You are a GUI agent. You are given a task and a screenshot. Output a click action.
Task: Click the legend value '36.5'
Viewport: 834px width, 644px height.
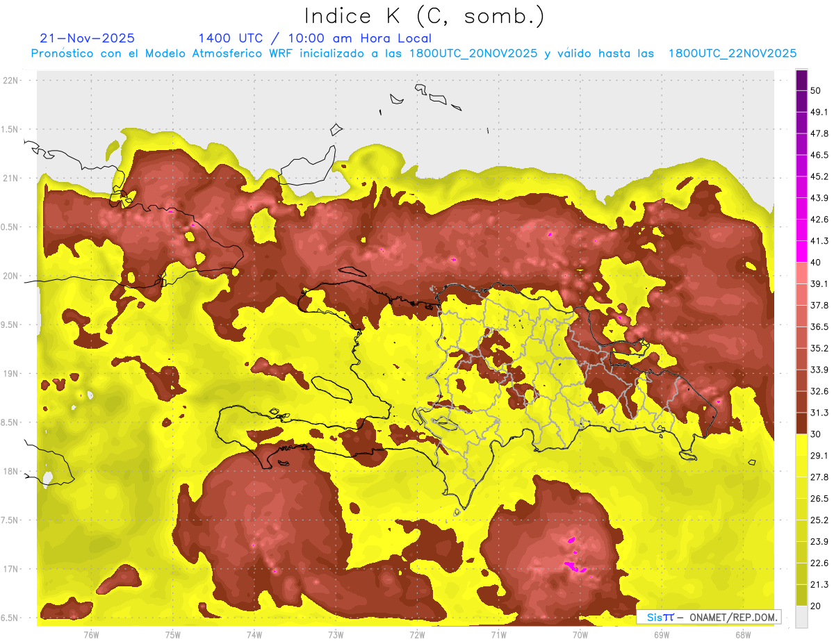[819, 327]
